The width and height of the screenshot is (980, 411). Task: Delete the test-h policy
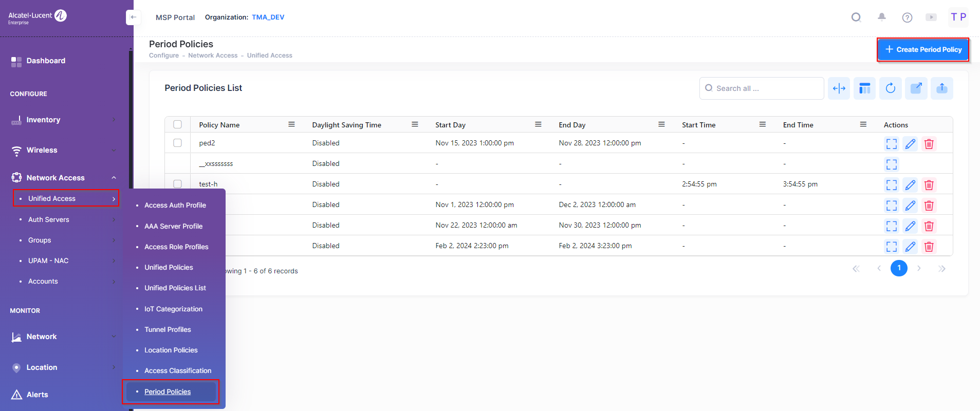click(929, 185)
